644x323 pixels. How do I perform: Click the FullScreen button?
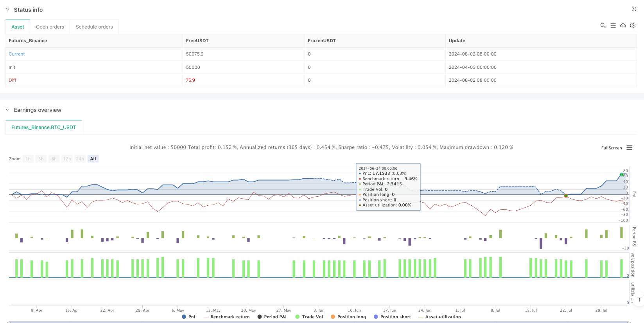pos(611,148)
